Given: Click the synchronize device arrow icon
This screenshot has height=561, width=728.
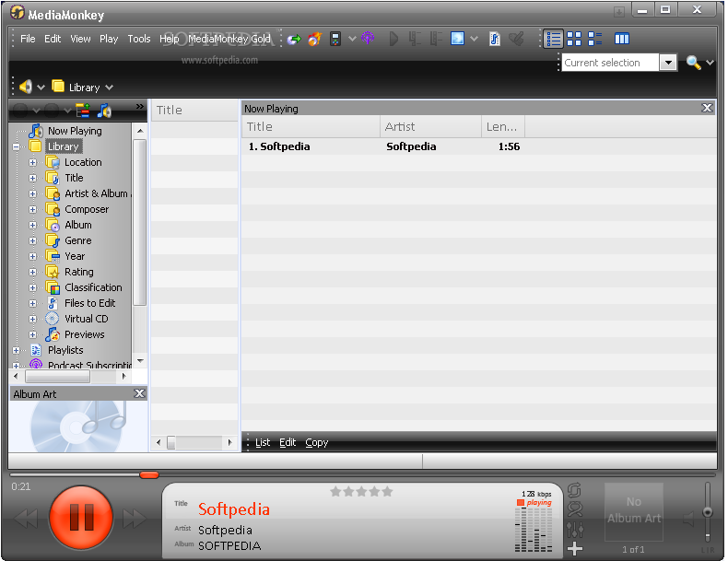Looking at the screenshot, I should [293, 39].
